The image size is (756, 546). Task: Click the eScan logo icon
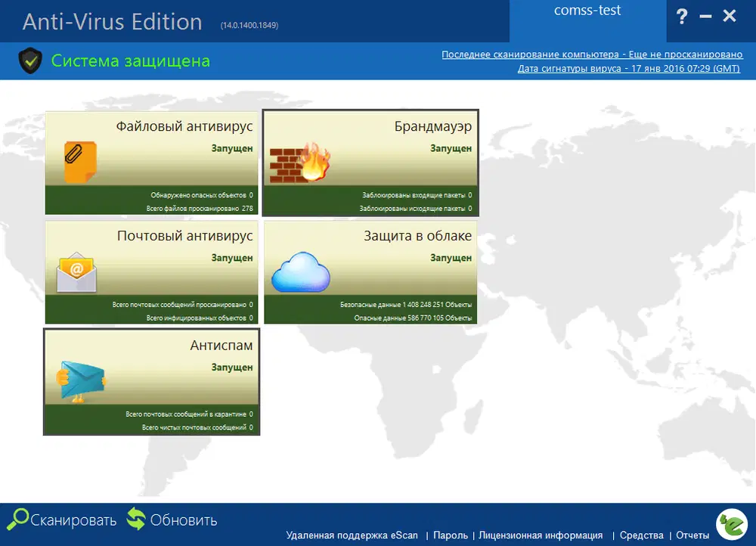pyautogui.click(x=732, y=524)
